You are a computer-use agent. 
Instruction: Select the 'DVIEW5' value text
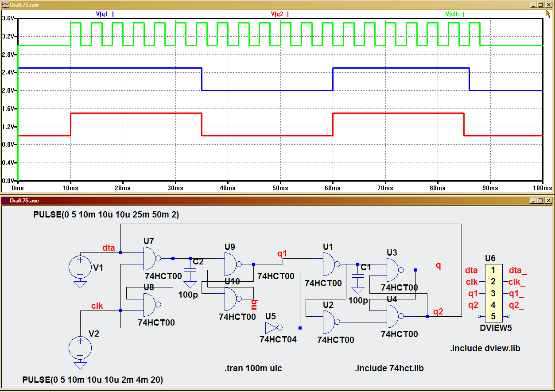[496, 328]
